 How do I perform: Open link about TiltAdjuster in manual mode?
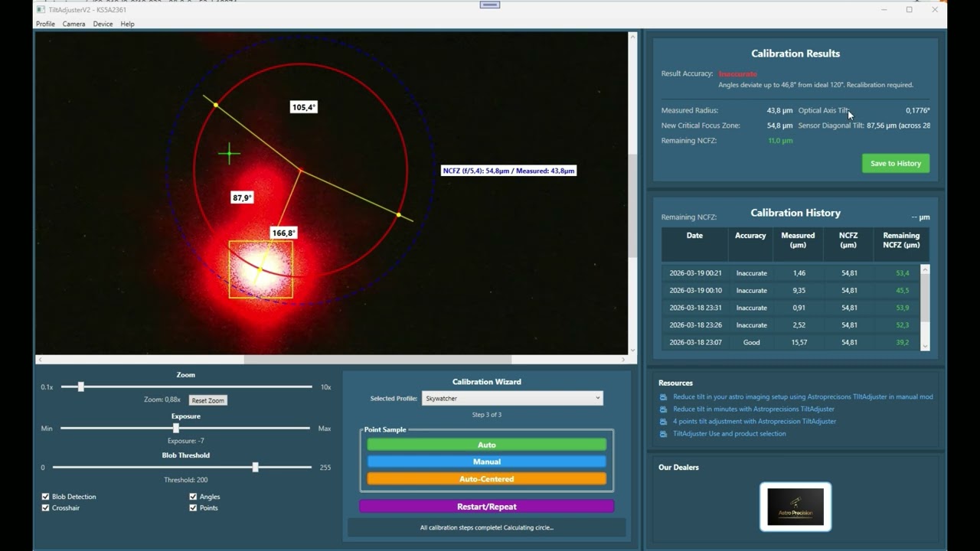803,396
